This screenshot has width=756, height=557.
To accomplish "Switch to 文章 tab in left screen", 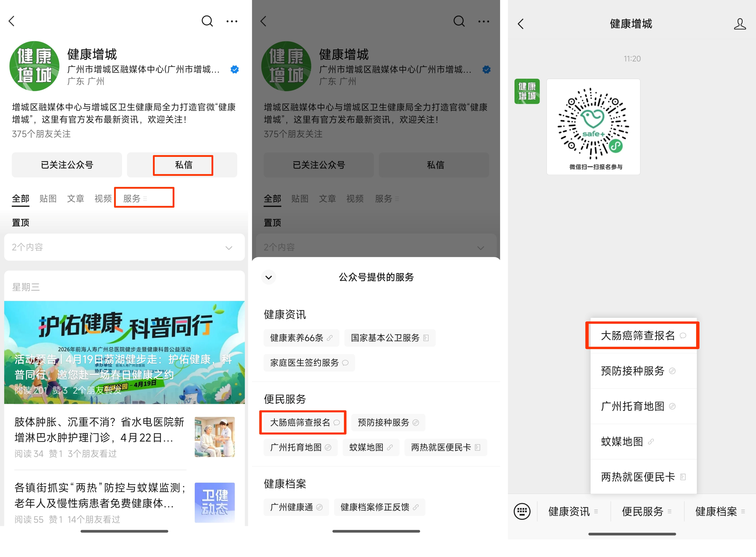I will [x=75, y=198].
